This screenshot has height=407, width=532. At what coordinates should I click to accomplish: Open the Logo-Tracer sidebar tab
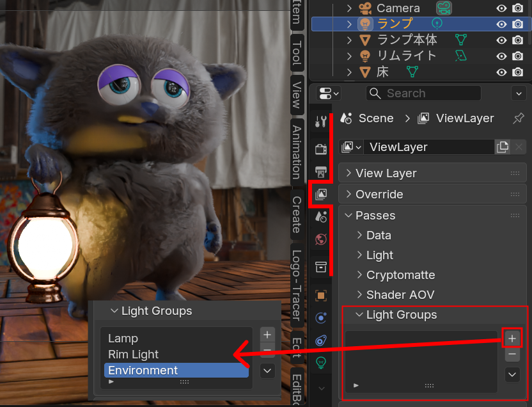297,283
